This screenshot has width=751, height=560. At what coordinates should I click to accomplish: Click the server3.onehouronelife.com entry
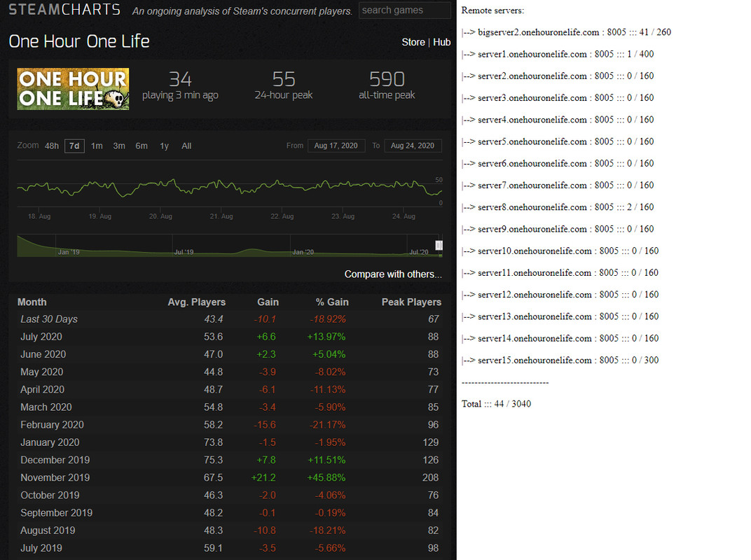point(558,97)
